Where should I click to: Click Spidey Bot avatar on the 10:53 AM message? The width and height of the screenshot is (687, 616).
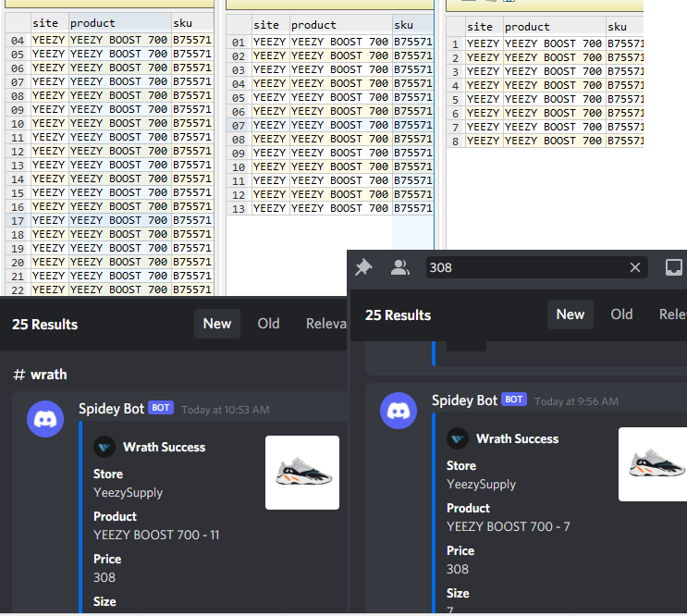pos(45,419)
